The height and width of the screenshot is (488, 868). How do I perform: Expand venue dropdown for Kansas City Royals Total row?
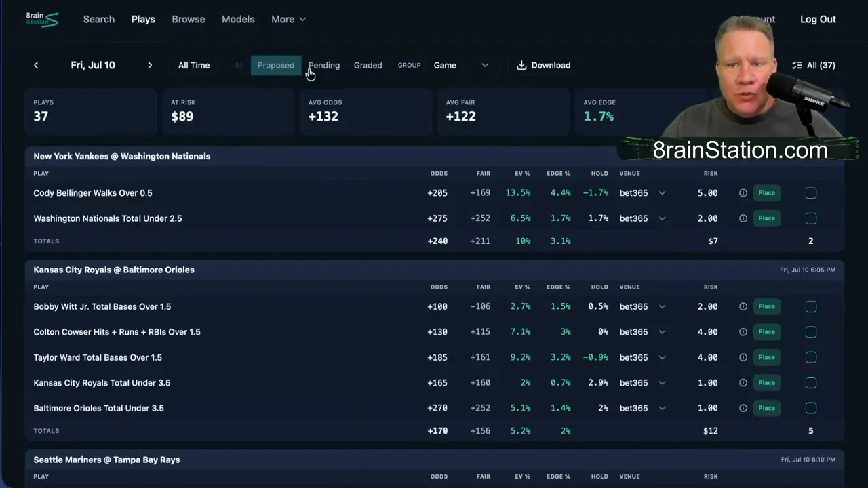click(x=662, y=383)
